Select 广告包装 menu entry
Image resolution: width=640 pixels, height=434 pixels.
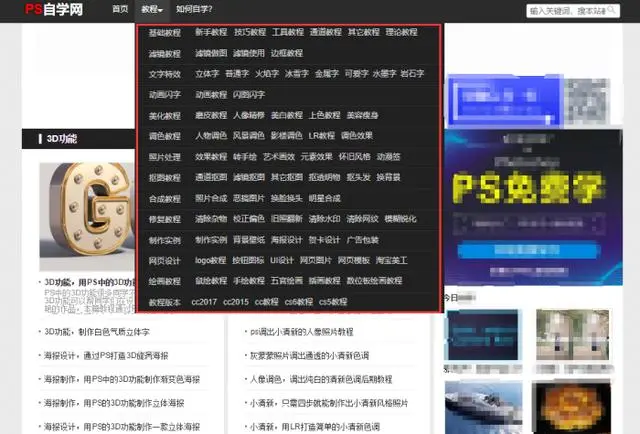tap(362, 240)
